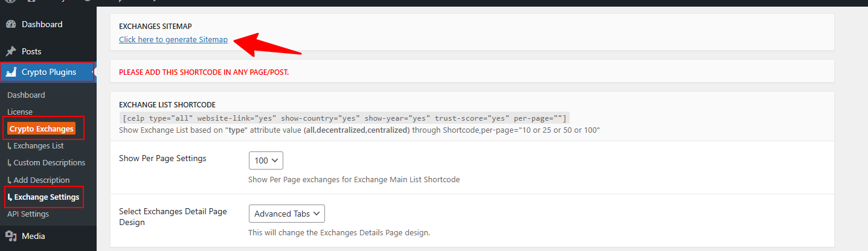Open the Exchanges Detail Page Design dropdown
Screen dimensions: 868x251
287,214
